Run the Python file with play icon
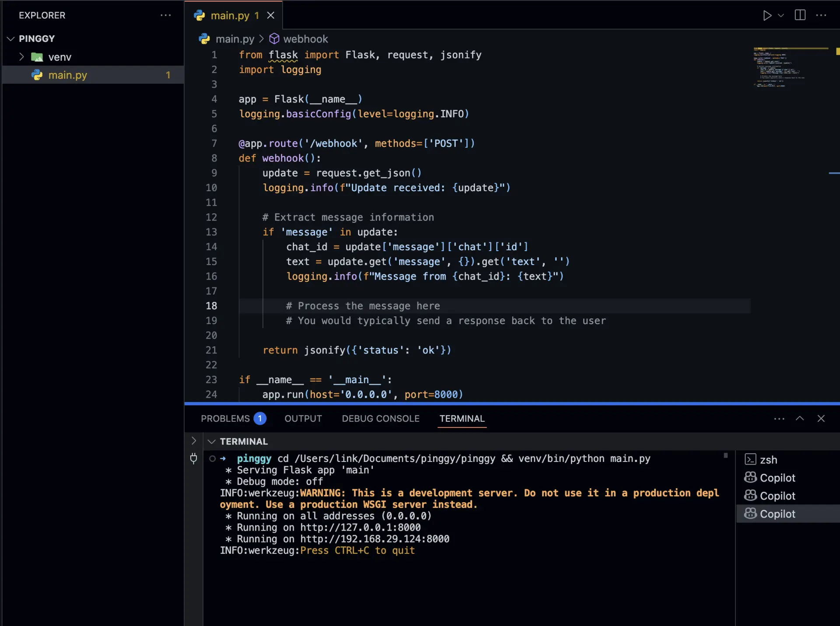The width and height of the screenshot is (840, 626). click(766, 15)
